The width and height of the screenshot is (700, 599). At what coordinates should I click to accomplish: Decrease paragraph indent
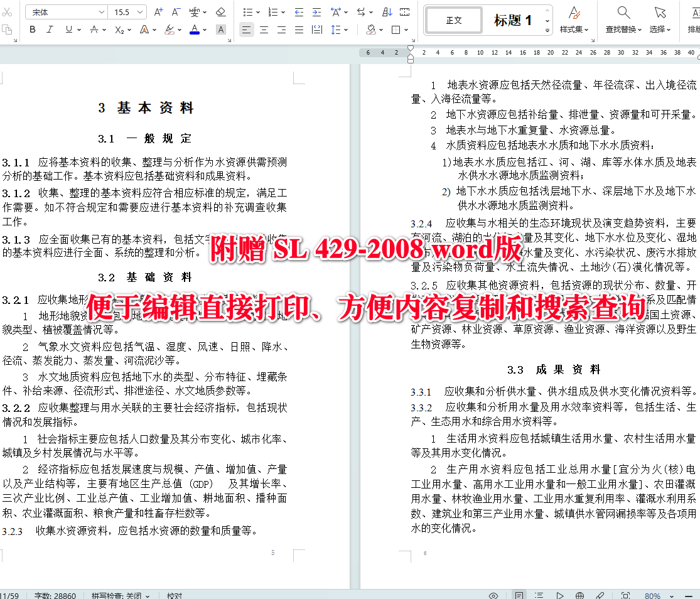point(300,11)
